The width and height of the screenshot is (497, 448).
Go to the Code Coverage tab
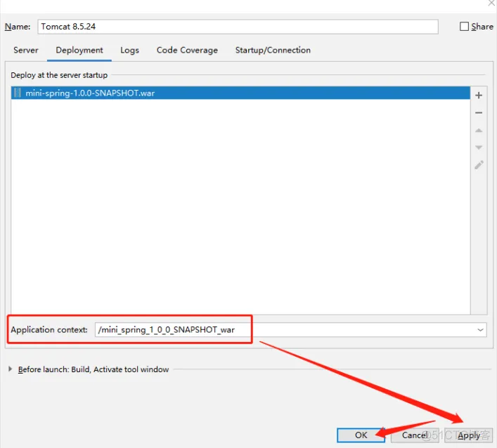pos(187,51)
